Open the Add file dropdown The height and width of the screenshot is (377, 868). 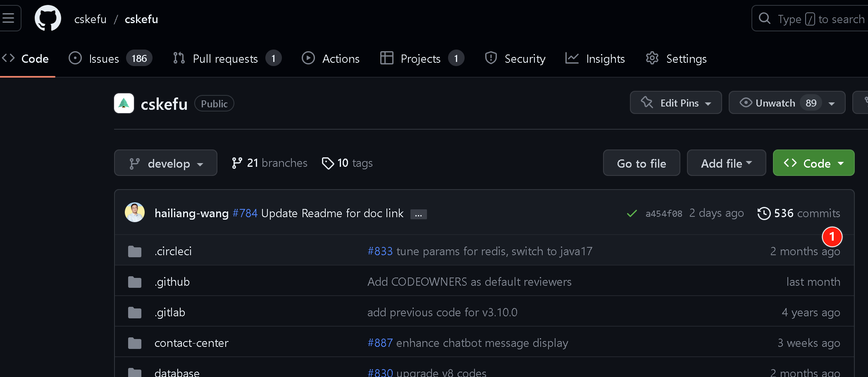[x=726, y=163]
